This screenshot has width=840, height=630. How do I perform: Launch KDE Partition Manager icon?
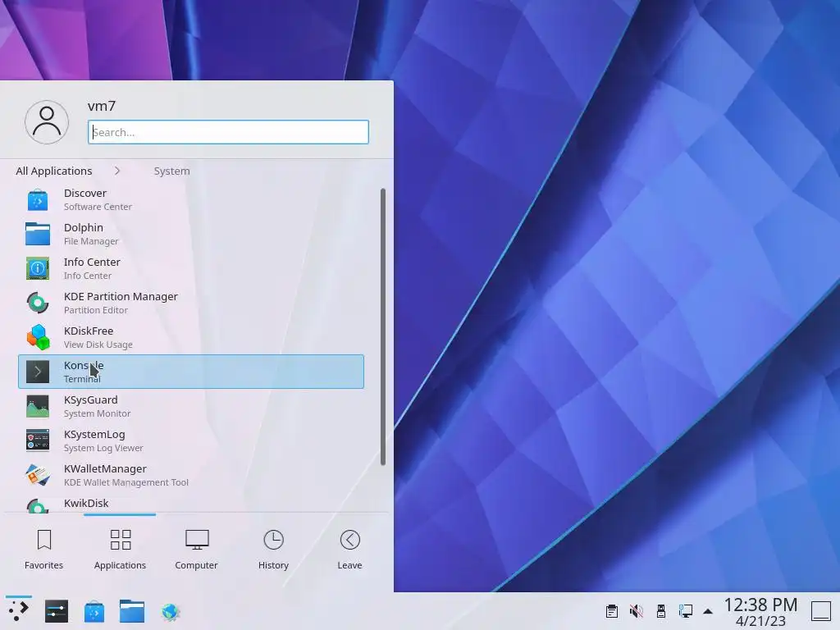(38, 303)
